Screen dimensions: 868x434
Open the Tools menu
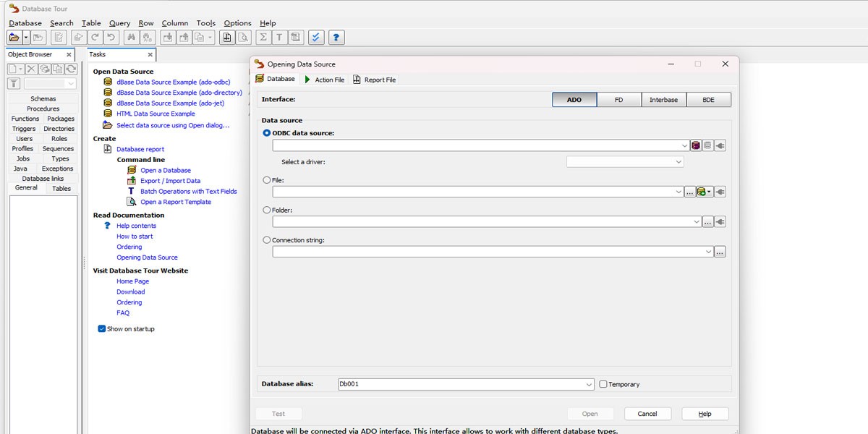[206, 23]
